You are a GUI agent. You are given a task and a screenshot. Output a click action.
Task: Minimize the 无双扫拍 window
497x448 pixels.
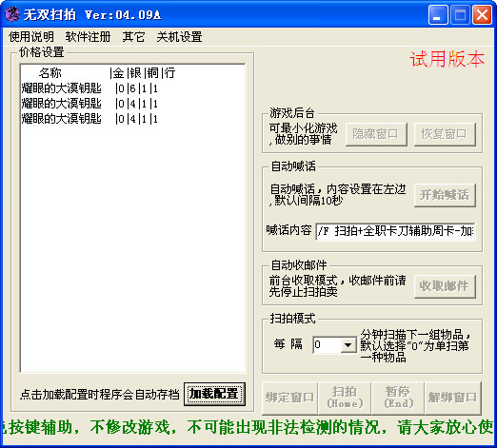[x=438, y=14]
